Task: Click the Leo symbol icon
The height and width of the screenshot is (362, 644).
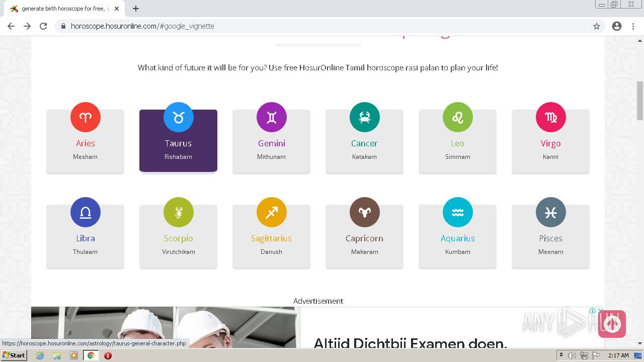Action: click(458, 117)
